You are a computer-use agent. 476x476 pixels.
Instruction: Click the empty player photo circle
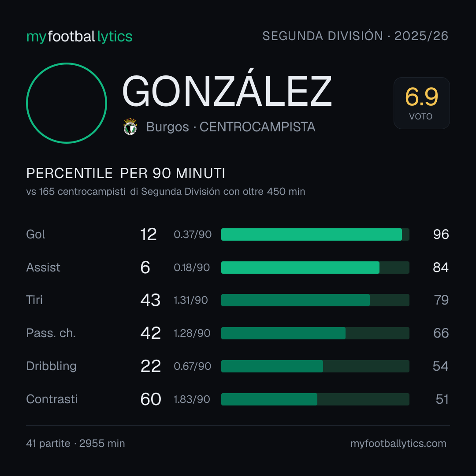(x=67, y=103)
